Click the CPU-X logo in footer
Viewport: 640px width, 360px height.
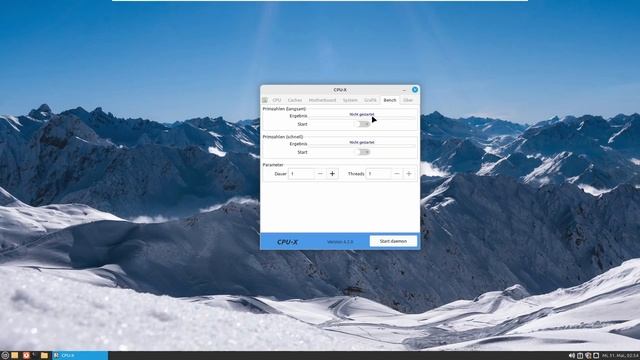[287, 242]
